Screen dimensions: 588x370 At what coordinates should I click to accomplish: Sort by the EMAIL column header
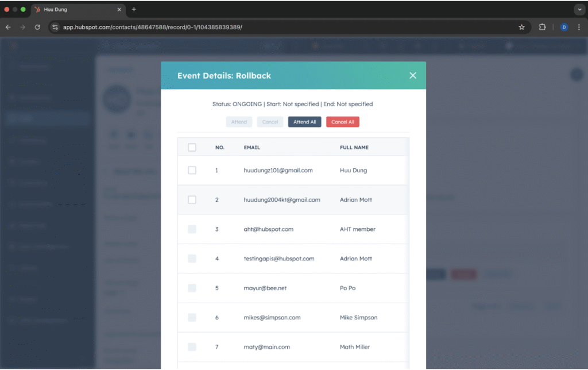pyautogui.click(x=252, y=148)
